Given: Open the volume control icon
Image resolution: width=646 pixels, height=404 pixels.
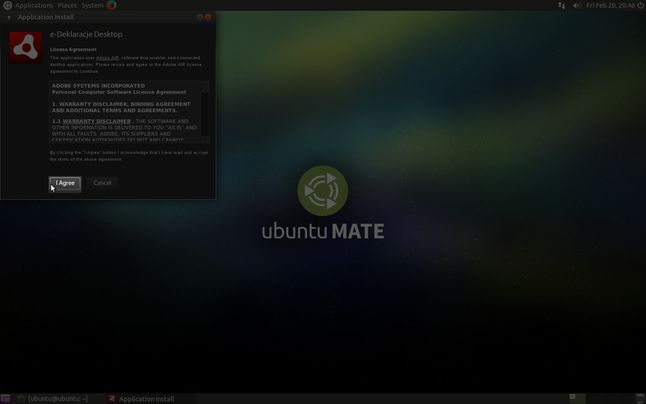Looking at the screenshot, I should (577, 5).
